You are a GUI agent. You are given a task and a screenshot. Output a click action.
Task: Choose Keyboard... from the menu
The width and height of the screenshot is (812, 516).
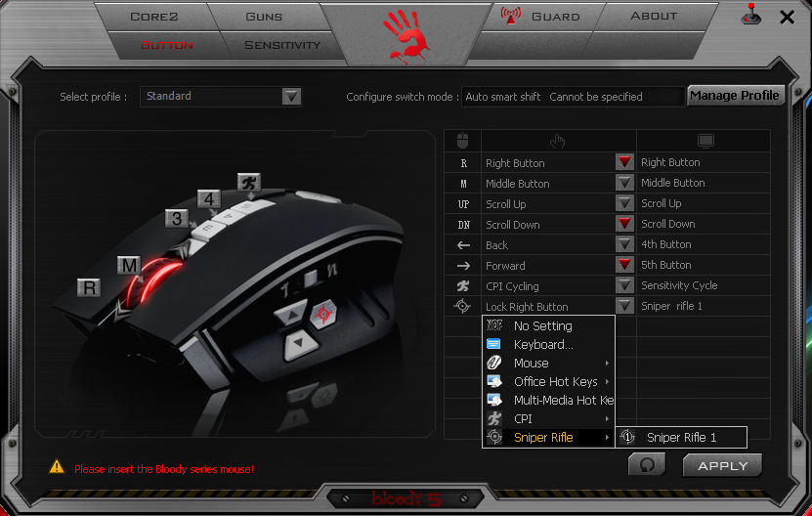tap(548, 345)
